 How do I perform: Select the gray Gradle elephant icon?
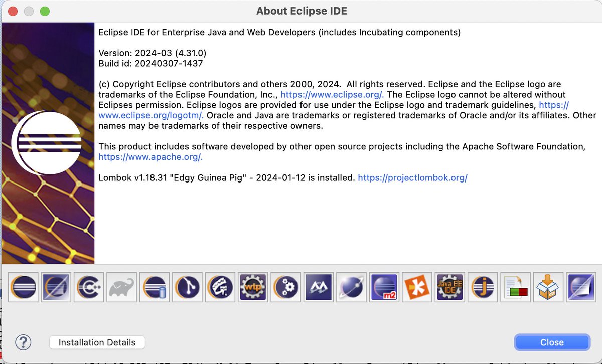click(x=122, y=287)
